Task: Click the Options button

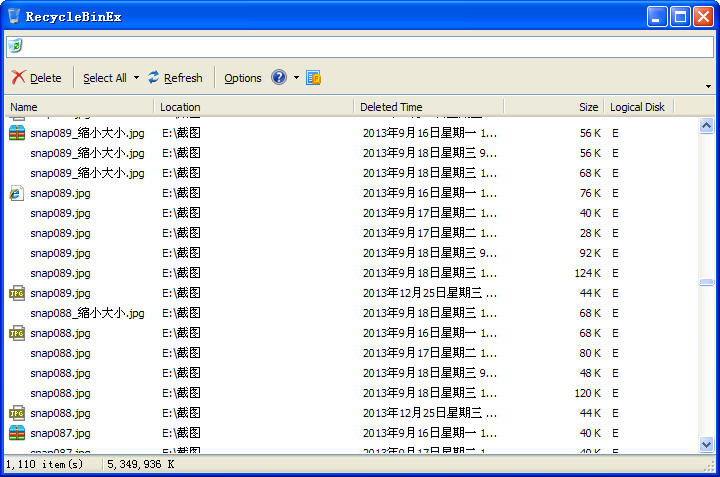Action: pos(242,78)
